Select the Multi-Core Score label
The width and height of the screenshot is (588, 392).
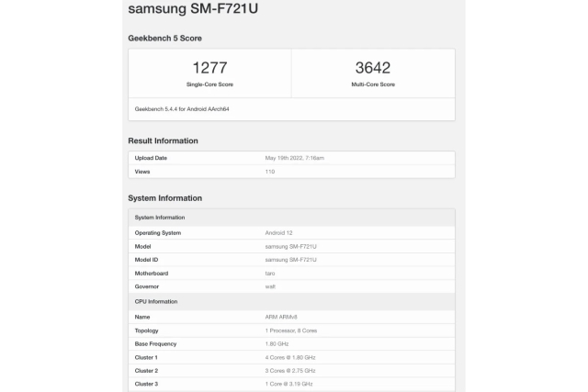click(373, 84)
